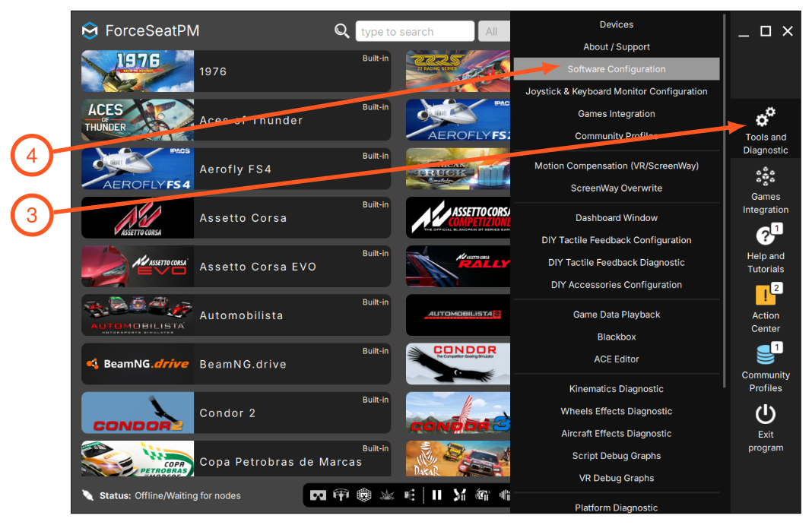The image size is (812, 525).
Task: Click the 'Offline/Waiting for nodes' status text
Action: 188,495
